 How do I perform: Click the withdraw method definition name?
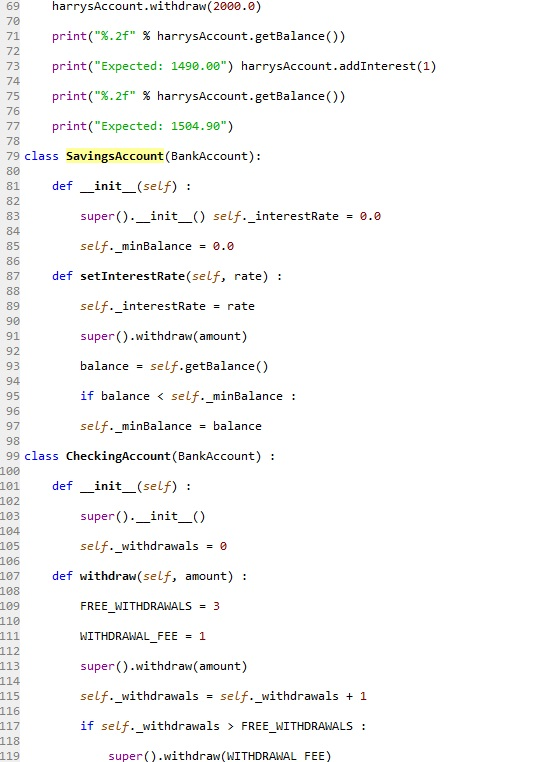click(x=108, y=576)
